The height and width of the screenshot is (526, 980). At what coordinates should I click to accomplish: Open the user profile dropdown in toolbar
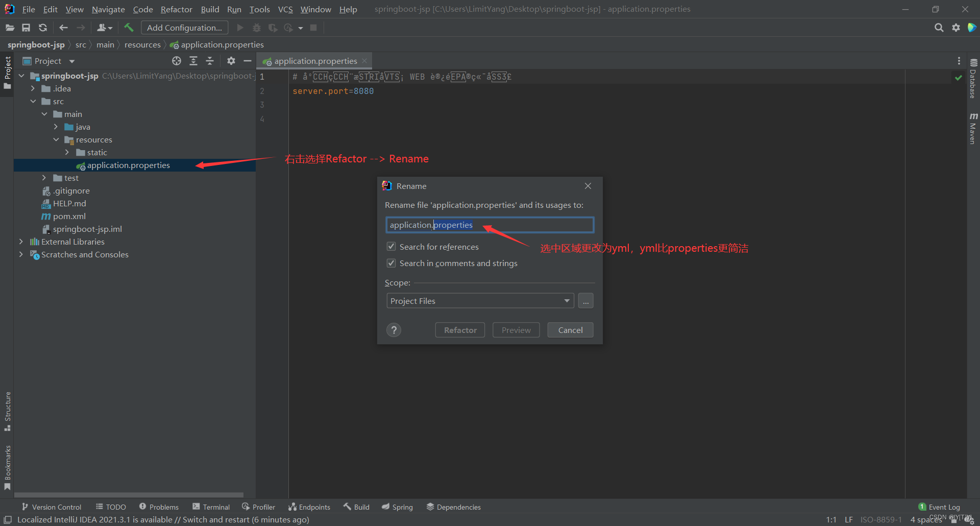[105, 28]
